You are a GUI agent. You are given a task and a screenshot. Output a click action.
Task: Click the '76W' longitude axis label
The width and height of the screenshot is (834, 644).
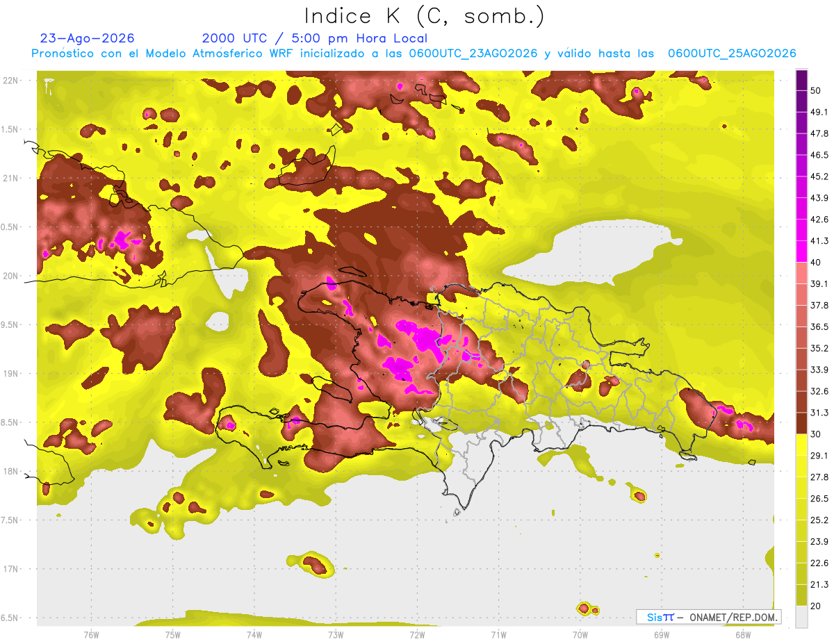pyautogui.click(x=91, y=634)
